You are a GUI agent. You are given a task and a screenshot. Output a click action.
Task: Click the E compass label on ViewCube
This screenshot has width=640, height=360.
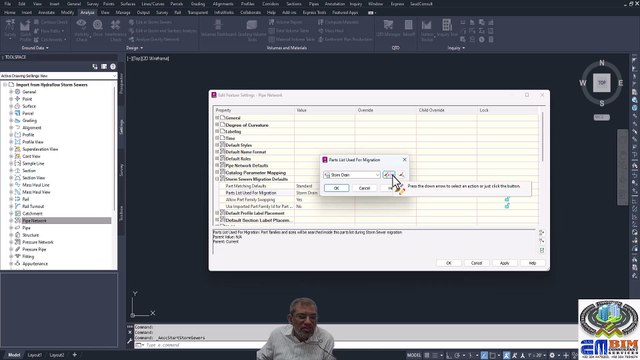click(620, 83)
